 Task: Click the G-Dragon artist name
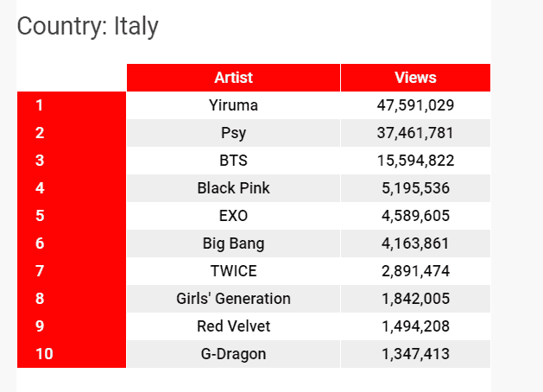pyautogui.click(x=233, y=354)
